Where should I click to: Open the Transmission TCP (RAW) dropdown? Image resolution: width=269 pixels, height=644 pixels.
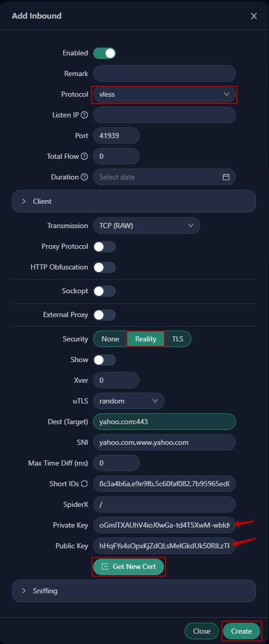146,226
